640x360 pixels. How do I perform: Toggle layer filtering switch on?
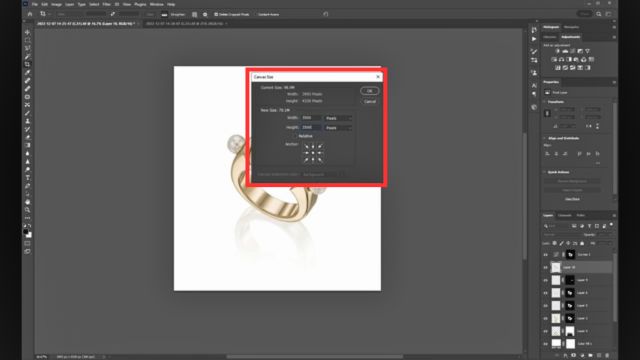(x=611, y=225)
